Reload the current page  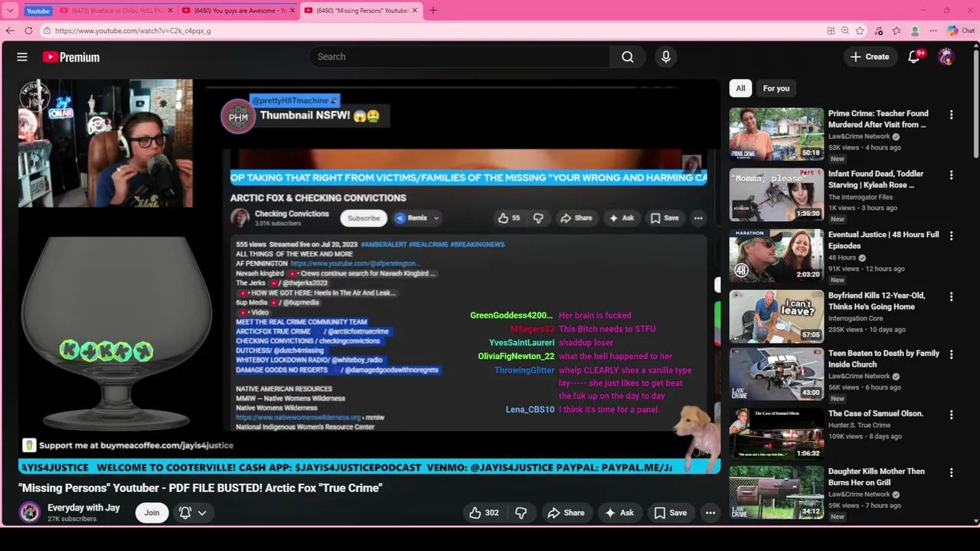tap(28, 31)
